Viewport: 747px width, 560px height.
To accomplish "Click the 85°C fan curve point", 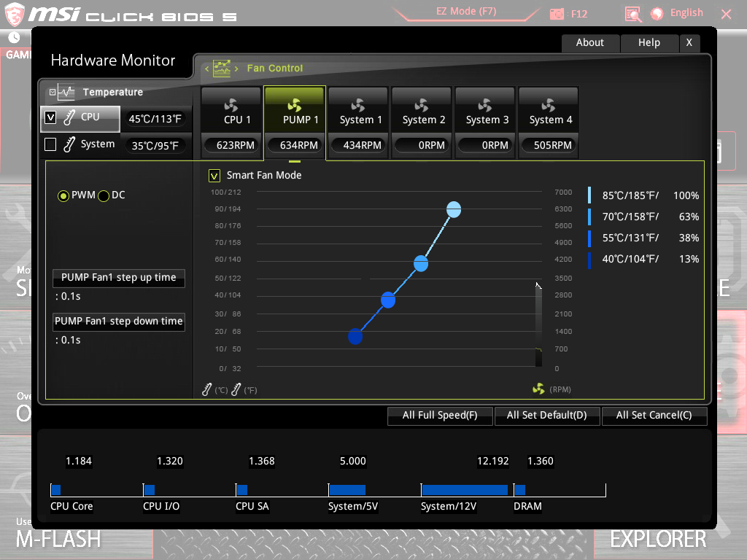I will pyautogui.click(x=454, y=209).
